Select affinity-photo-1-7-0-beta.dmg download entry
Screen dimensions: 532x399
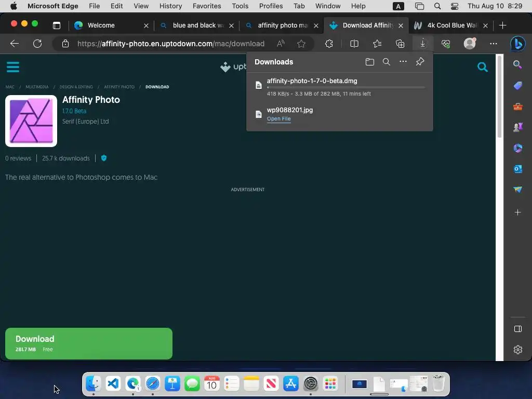pos(340,87)
